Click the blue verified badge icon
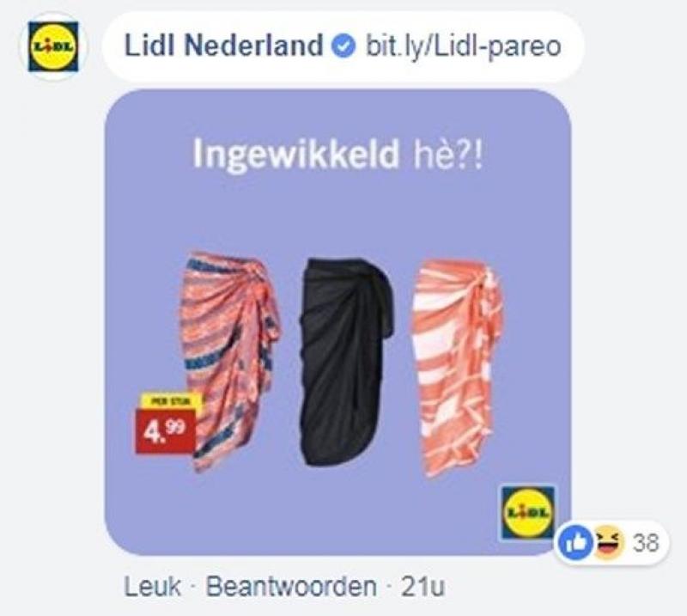This screenshot has width=687, height=616. point(343,46)
